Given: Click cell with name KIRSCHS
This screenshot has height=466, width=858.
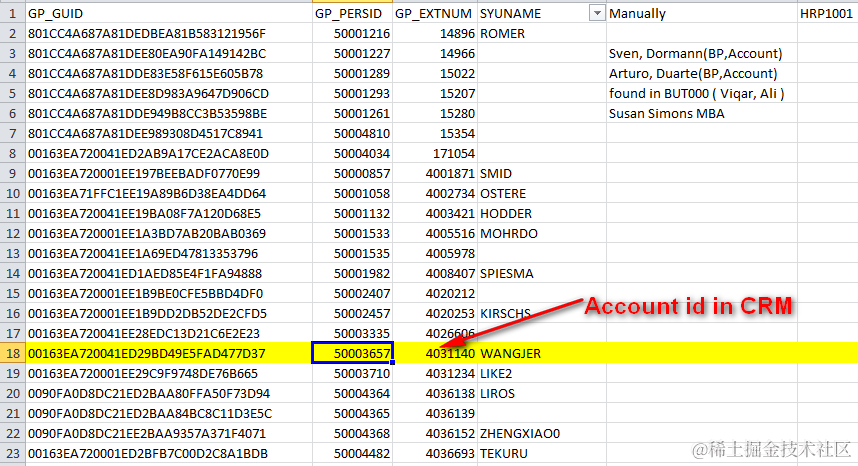Looking at the screenshot, I should [542, 313].
